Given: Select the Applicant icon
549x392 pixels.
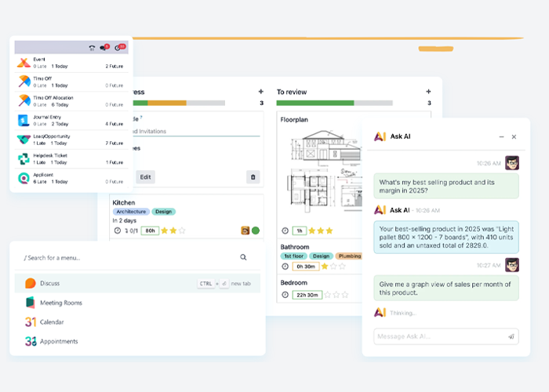Looking at the screenshot, I should (24, 178).
